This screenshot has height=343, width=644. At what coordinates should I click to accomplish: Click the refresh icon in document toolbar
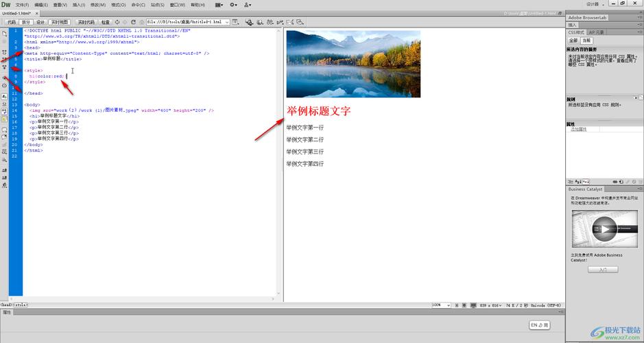click(x=133, y=22)
